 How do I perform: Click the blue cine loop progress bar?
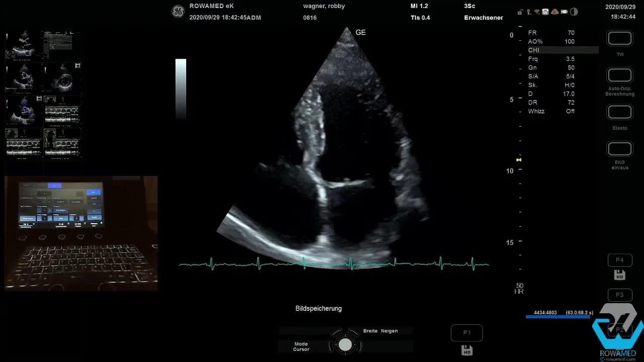point(557,317)
